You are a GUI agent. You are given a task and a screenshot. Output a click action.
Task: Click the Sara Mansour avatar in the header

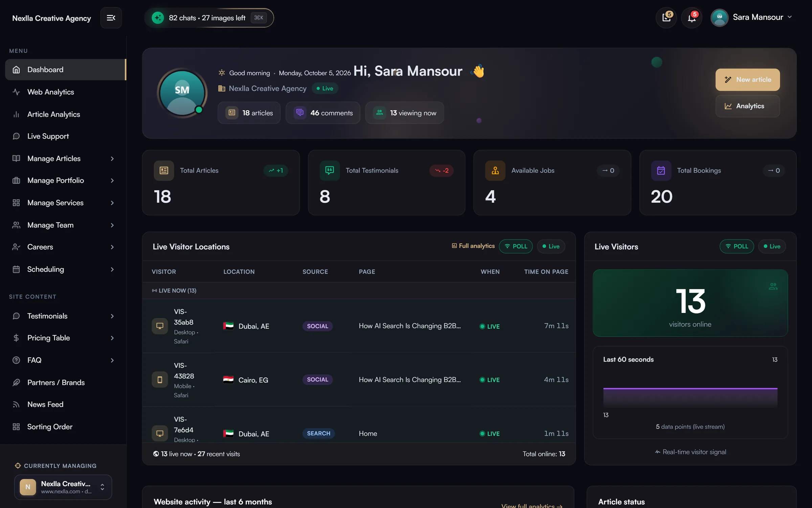[x=719, y=17]
